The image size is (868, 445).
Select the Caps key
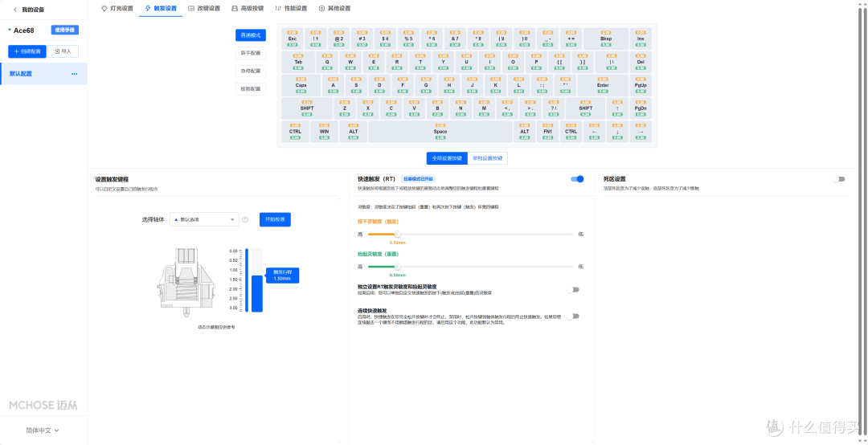(301, 85)
